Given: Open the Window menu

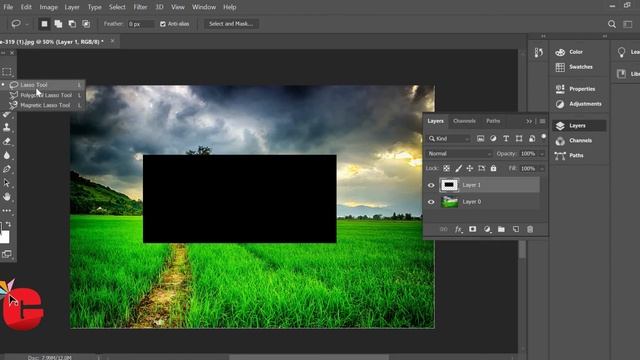Looking at the screenshot, I should point(204,7).
